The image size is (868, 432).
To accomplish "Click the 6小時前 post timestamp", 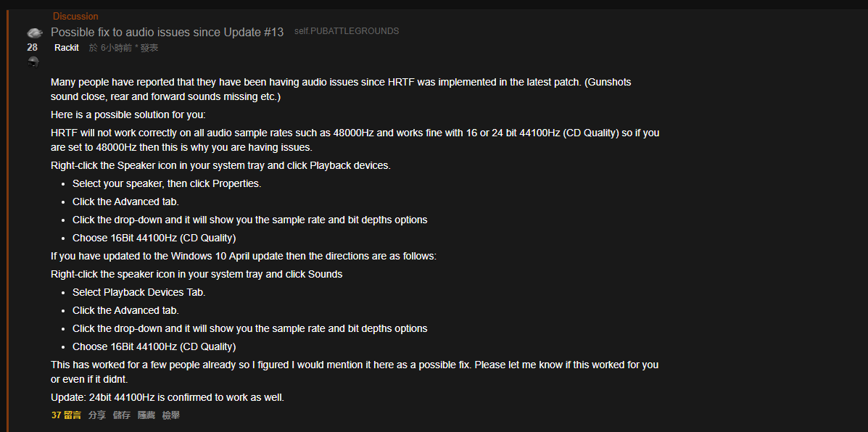I will pyautogui.click(x=116, y=48).
